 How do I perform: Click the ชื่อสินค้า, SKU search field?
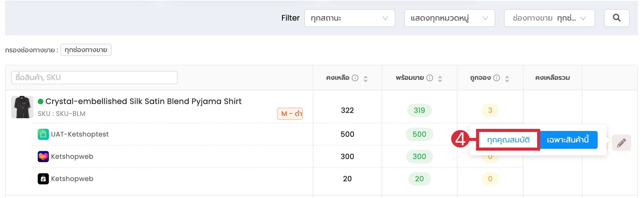94,77
